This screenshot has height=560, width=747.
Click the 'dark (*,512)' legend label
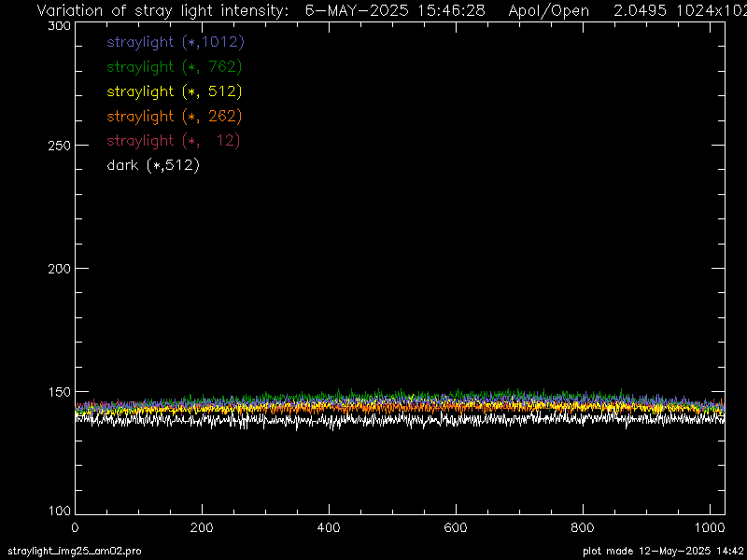[x=153, y=166]
